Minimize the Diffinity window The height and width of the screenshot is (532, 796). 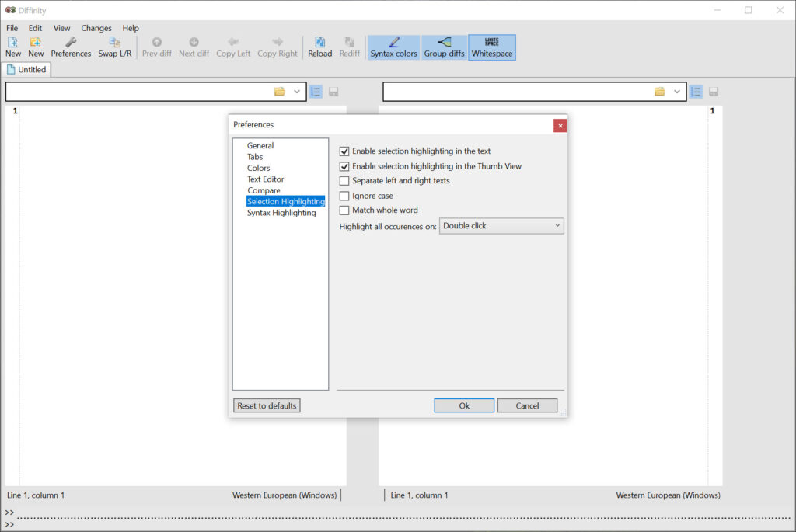[717, 10]
